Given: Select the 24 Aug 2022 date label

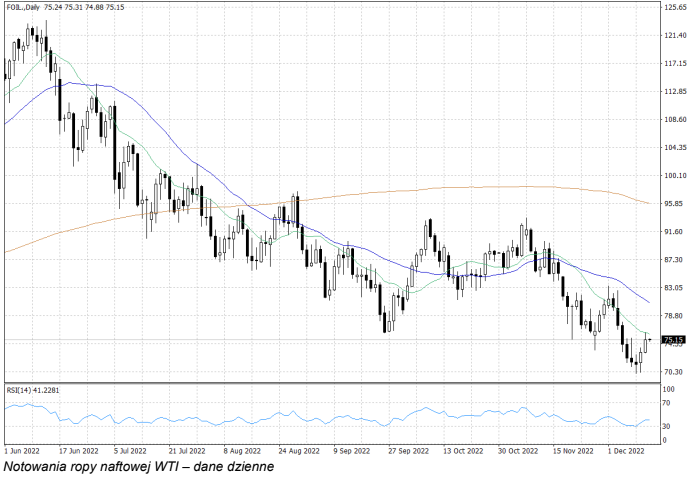Looking at the screenshot, I should coord(295,451).
